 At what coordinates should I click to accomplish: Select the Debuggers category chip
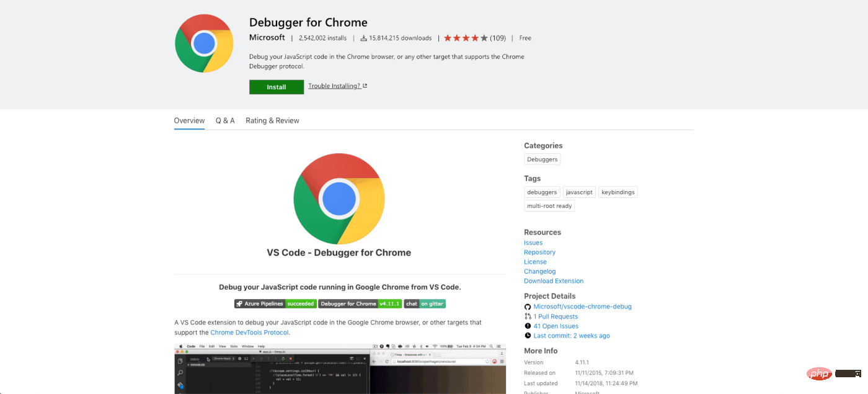[542, 159]
